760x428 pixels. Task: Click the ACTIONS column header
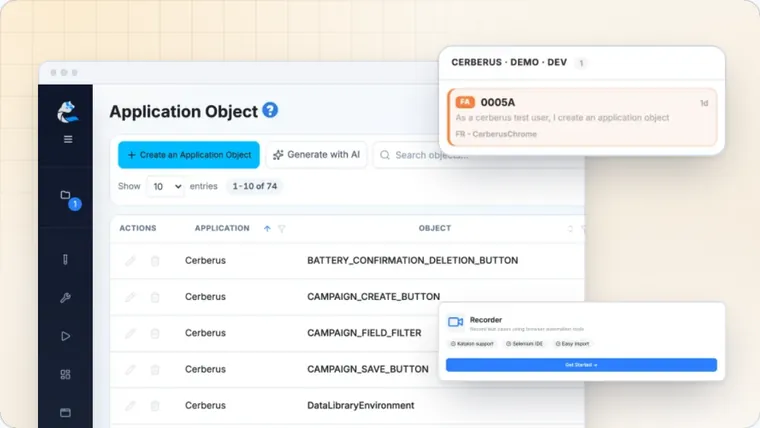coord(138,228)
